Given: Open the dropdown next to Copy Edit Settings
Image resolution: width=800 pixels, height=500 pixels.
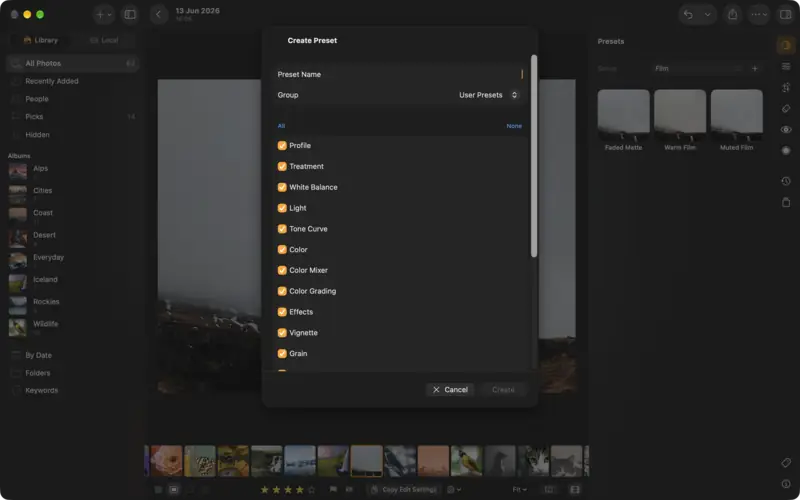Looking at the screenshot, I should click(x=454, y=489).
